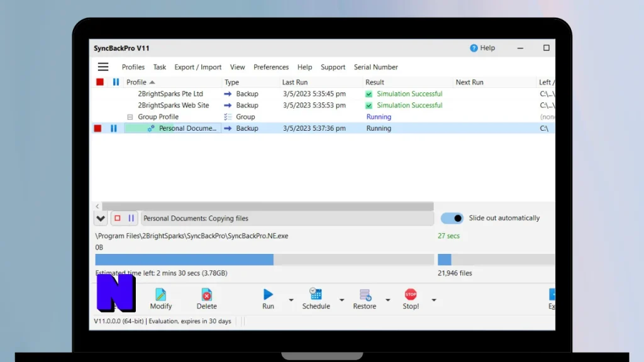This screenshot has width=644, height=362.
Task: Click the 27 secs elapsed text
Action: click(x=448, y=236)
